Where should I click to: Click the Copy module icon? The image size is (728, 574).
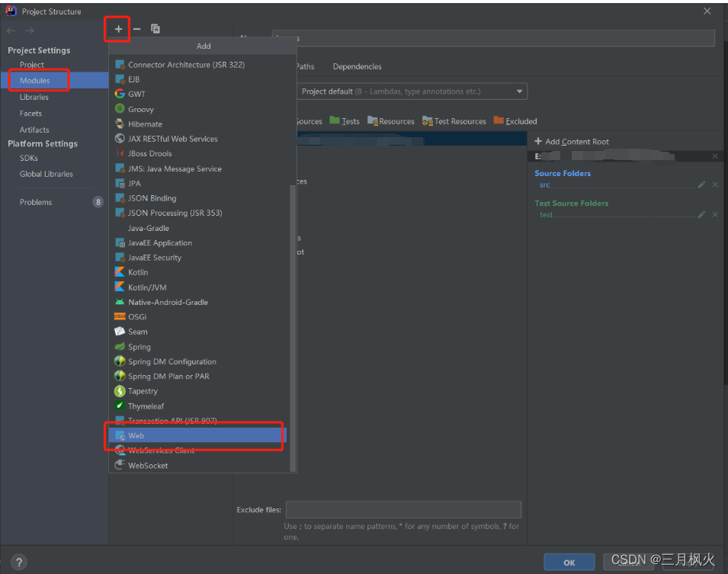156,29
